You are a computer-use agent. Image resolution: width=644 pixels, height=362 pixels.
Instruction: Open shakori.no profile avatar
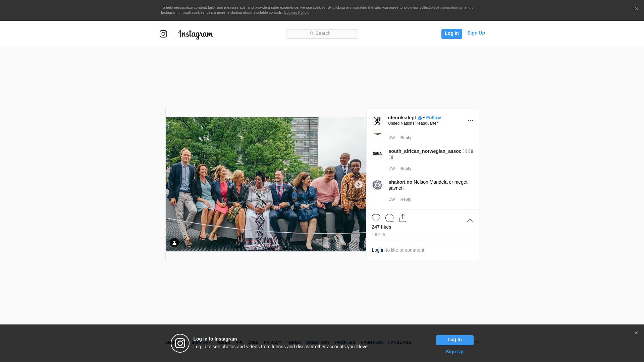(x=377, y=185)
